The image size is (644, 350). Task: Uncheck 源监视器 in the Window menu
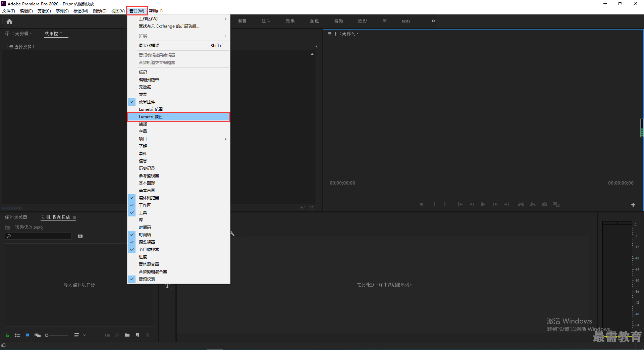pos(179,242)
